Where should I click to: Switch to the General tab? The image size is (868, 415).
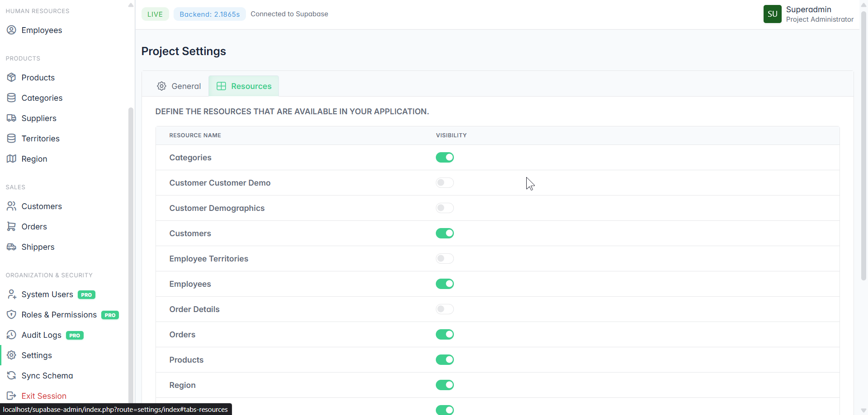click(x=179, y=86)
